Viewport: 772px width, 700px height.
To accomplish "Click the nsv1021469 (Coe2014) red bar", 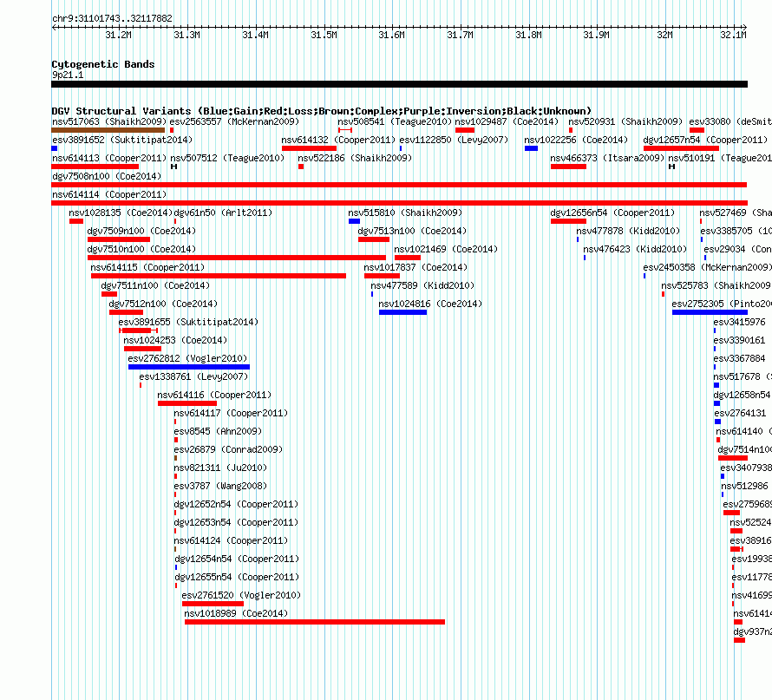I will (x=408, y=258).
